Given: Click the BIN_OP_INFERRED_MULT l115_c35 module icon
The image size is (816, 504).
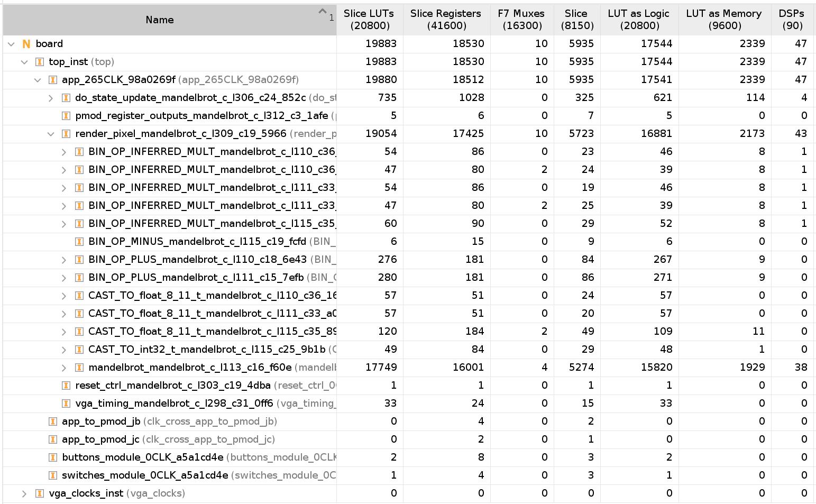Looking at the screenshot, I should tap(79, 224).
